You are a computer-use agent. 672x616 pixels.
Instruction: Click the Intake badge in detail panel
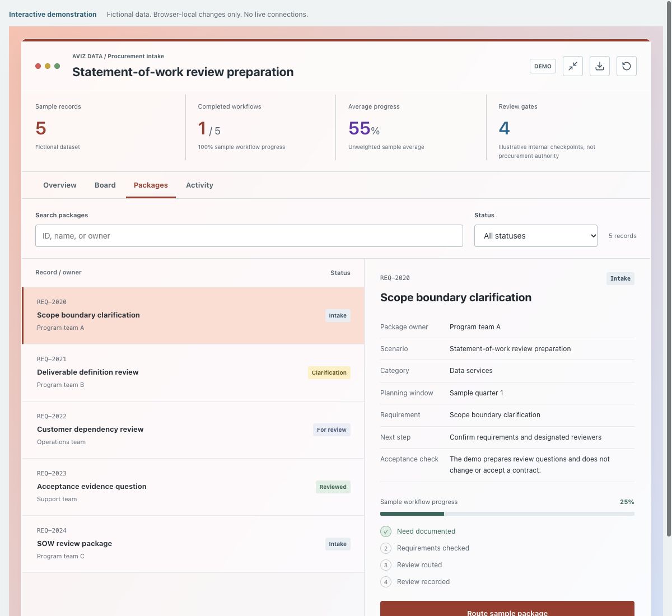[x=620, y=278]
